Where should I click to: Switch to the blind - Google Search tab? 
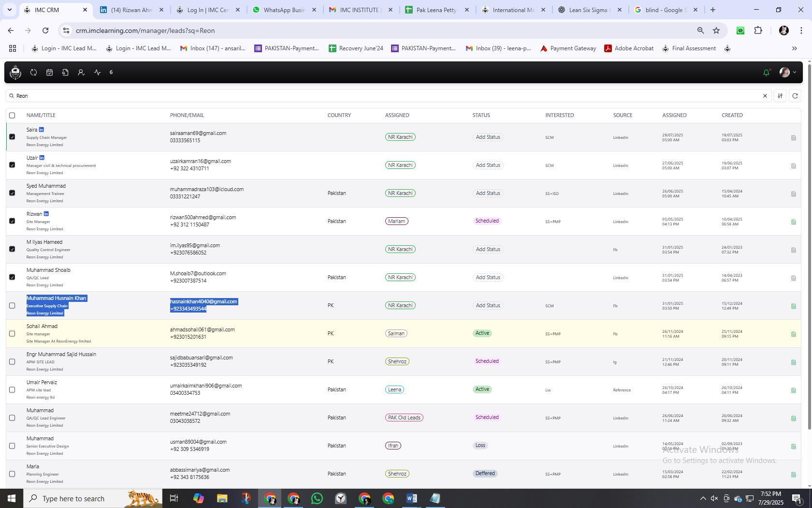(x=666, y=10)
